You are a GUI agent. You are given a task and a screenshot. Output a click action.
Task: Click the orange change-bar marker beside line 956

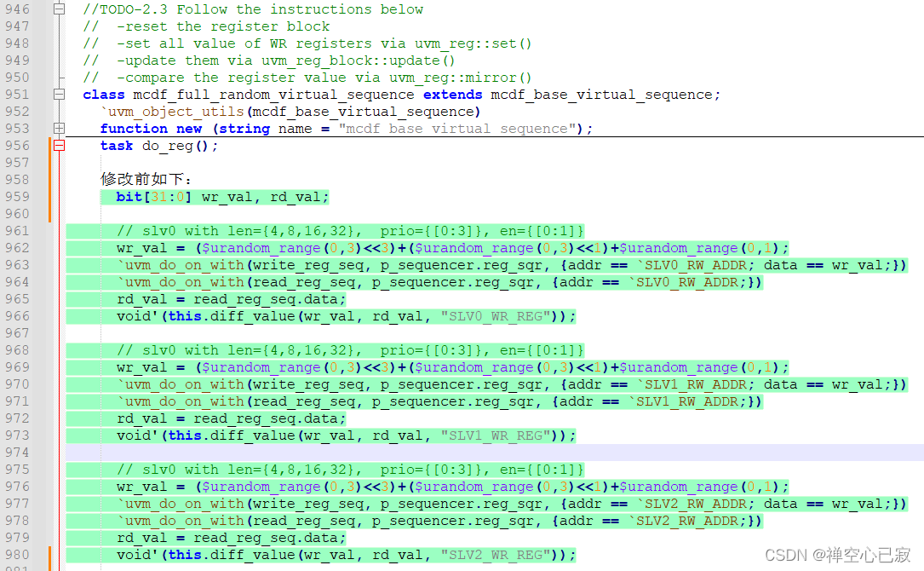[51, 145]
